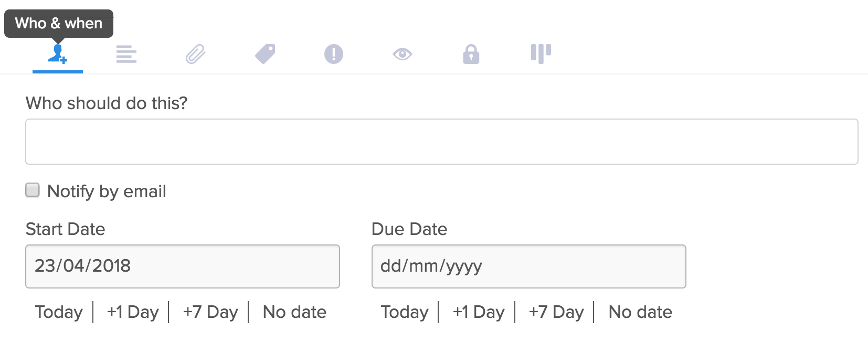Open the board columns icon tab
The width and height of the screenshot is (868, 342).
(541, 54)
